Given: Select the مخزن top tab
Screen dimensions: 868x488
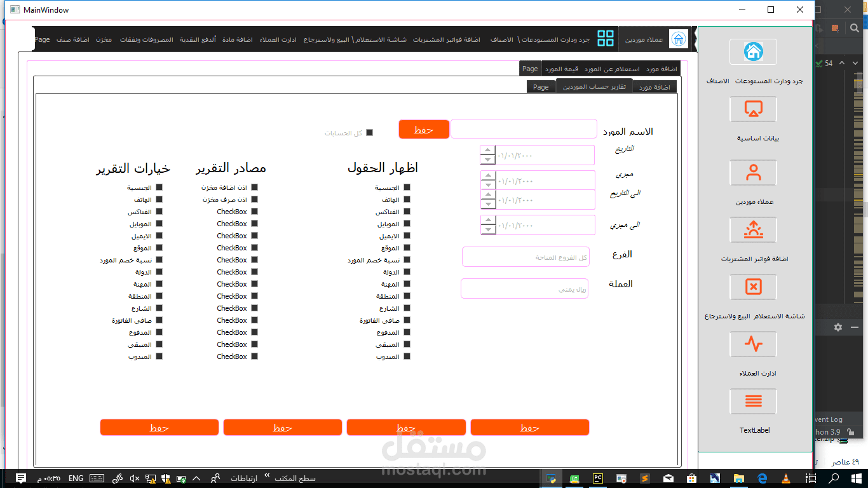Looking at the screenshot, I should (x=104, y=39).
